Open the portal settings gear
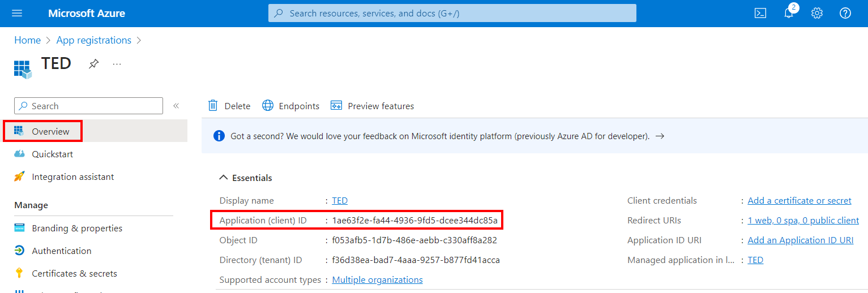 (817, 13)
